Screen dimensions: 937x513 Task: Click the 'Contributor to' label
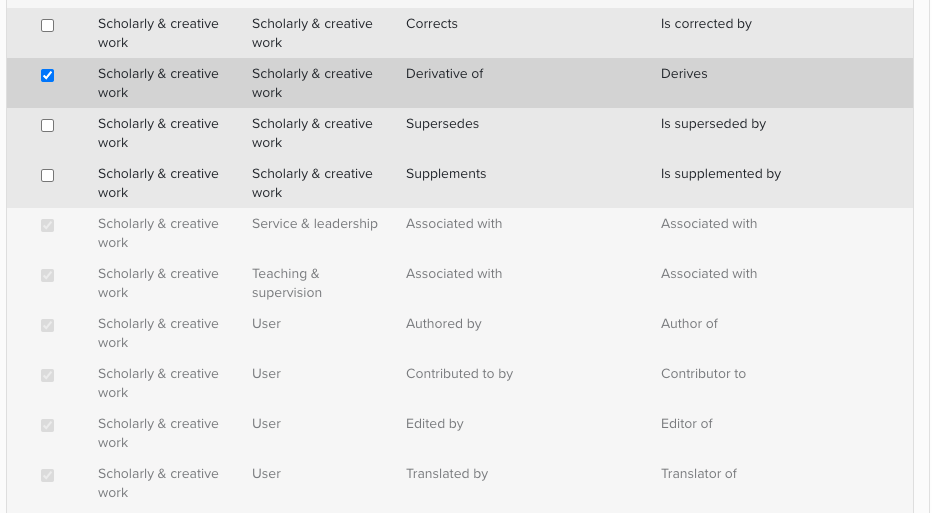pyautogui.click(x=703, y=374)
